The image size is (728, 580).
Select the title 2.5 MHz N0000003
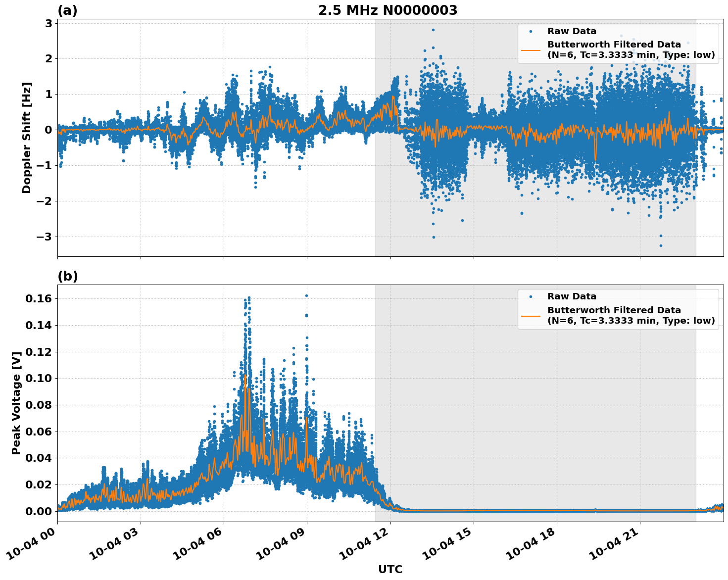point(388,9)
